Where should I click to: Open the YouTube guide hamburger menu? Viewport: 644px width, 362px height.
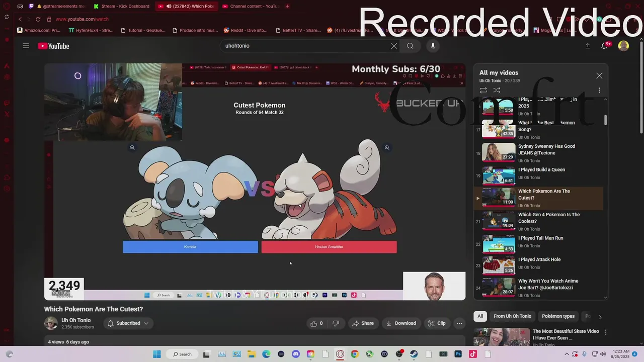click(26, 46)
